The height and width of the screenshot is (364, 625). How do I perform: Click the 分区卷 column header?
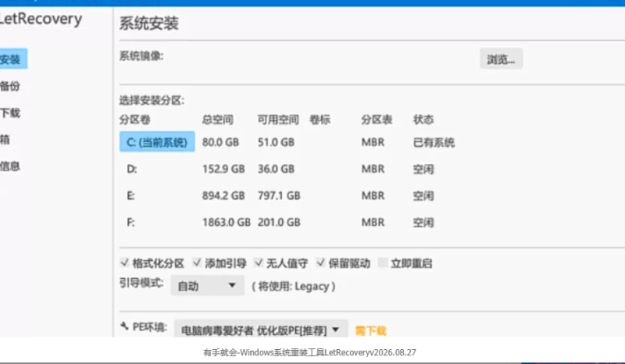134,120
